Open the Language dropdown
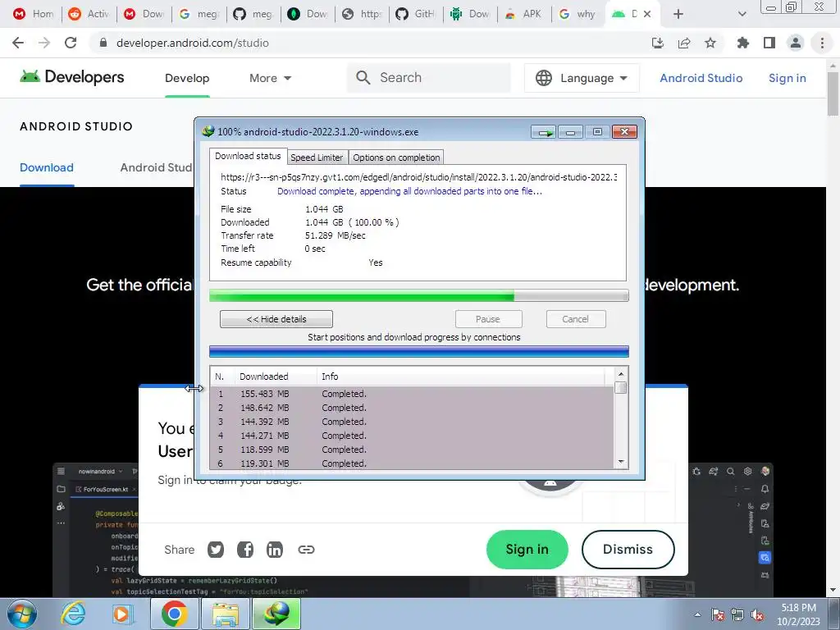The height and width of the screenshot is (630, 840). [x=582, y=78]
